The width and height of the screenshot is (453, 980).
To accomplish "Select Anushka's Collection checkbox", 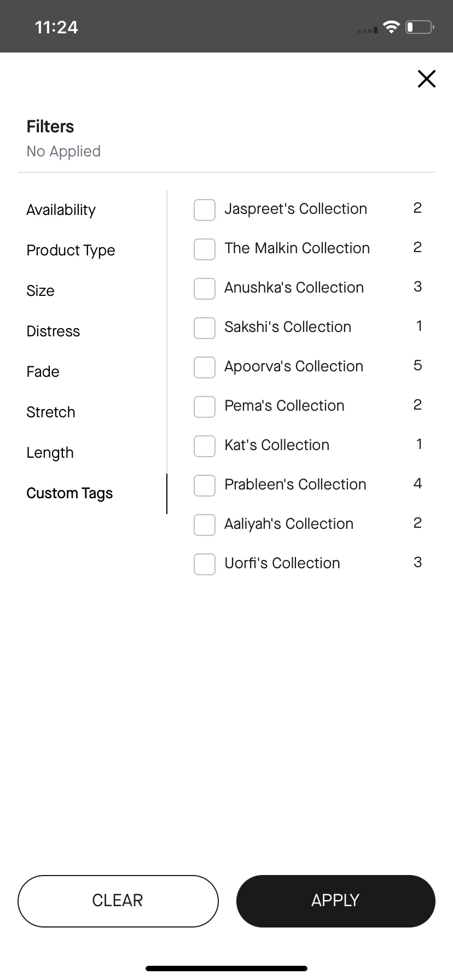I will 205,289.
